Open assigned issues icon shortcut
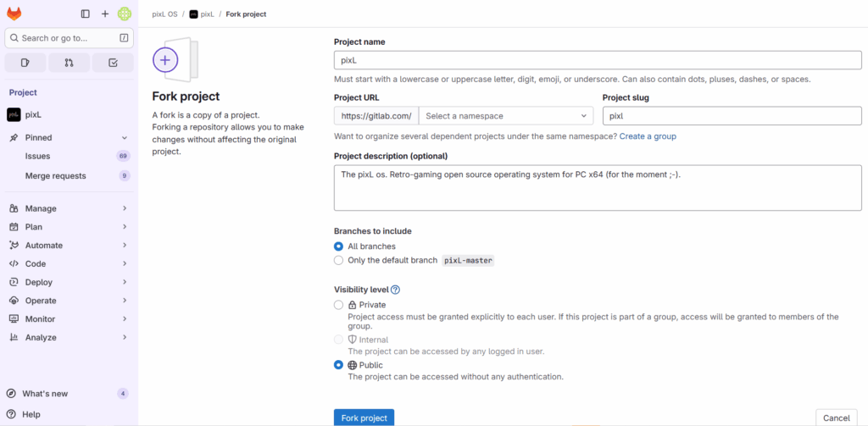 (25, 63)
